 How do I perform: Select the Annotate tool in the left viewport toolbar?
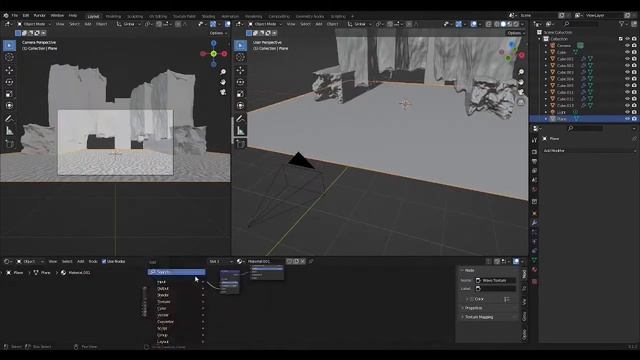click(x=9, y=119)
